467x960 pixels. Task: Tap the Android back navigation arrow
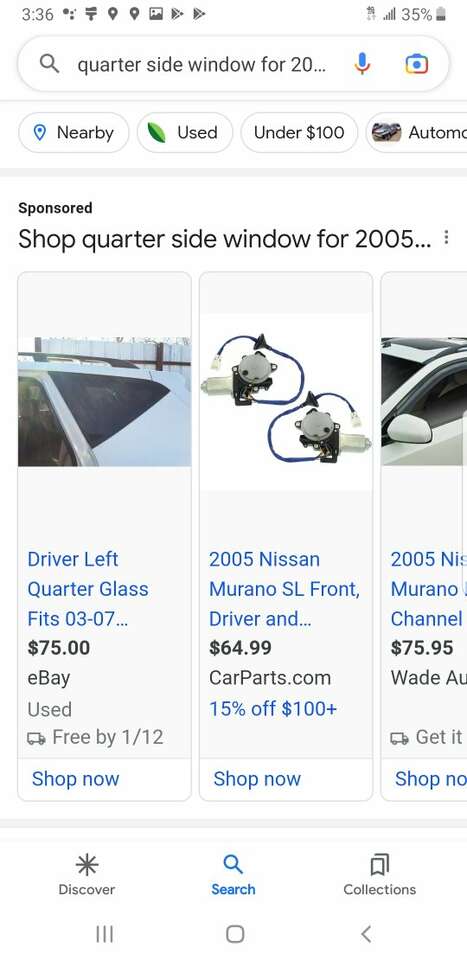pos(366,934)
